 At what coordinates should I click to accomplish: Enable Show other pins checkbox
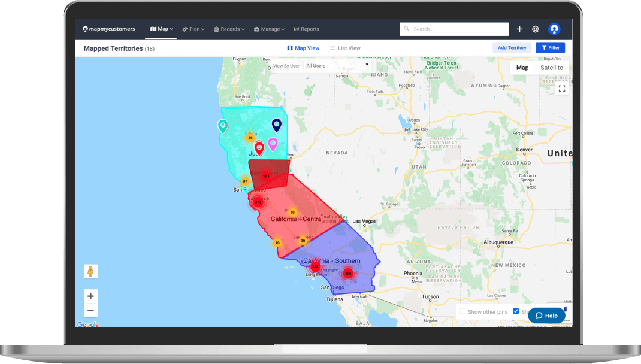click(462, 311)
